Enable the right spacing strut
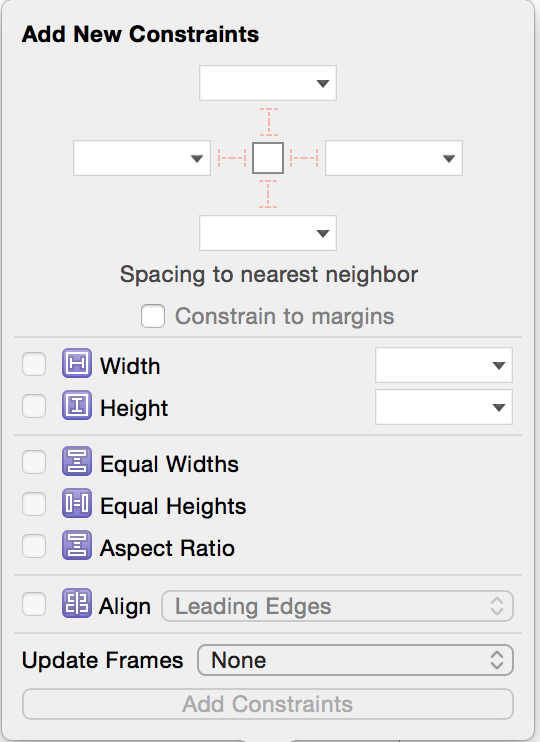The image size is (540, 742). (304, 158)
